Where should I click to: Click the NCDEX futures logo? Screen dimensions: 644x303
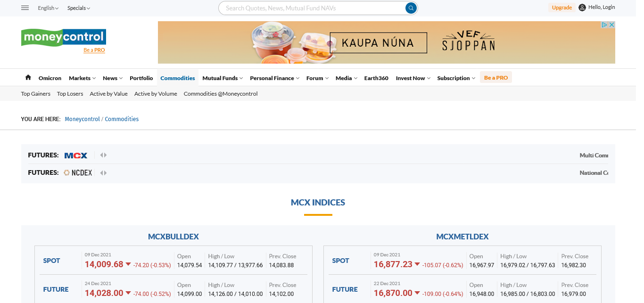(x=78, y=173)
